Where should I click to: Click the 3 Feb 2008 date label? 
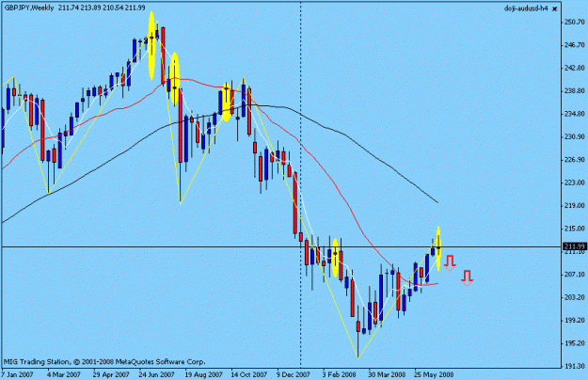339,374
